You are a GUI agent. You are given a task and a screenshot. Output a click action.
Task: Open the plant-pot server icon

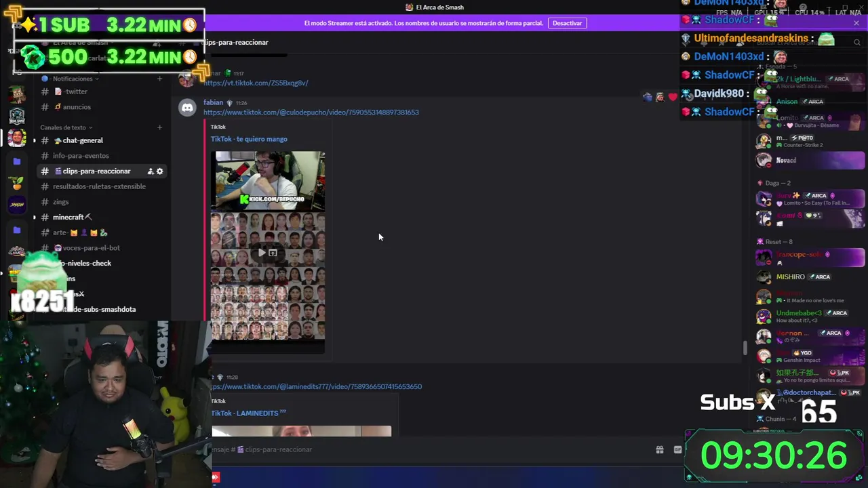click(x=17, y=182)
